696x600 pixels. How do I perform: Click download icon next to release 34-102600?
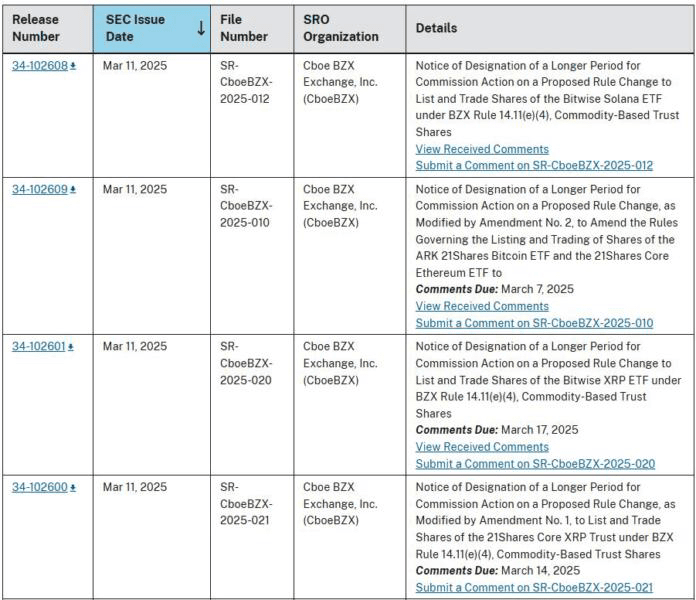point(73,488)
